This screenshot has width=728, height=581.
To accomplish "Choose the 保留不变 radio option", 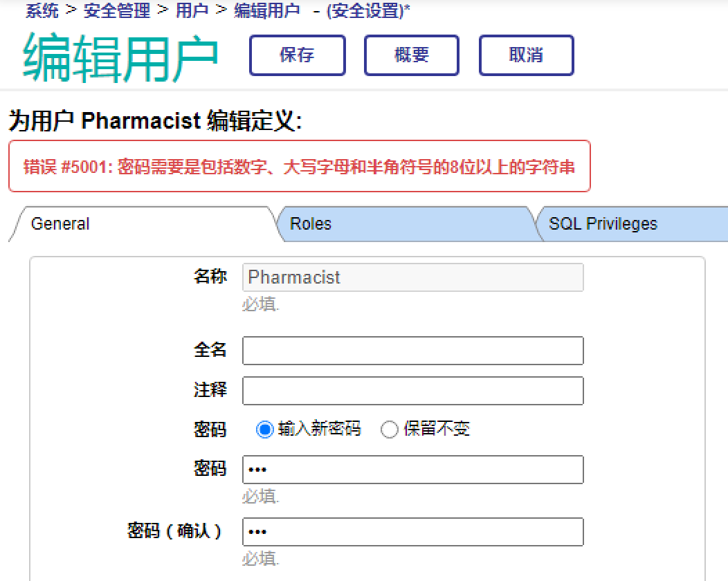I will 390,430.
